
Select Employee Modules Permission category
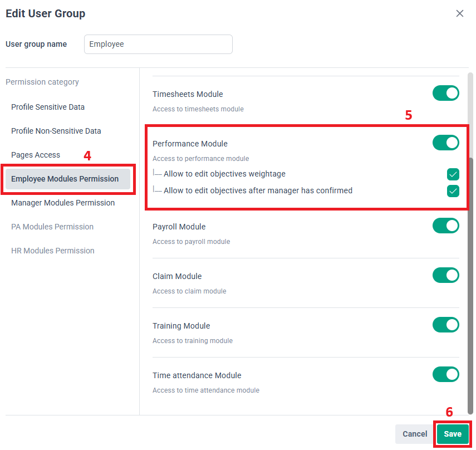pos(65,179)
